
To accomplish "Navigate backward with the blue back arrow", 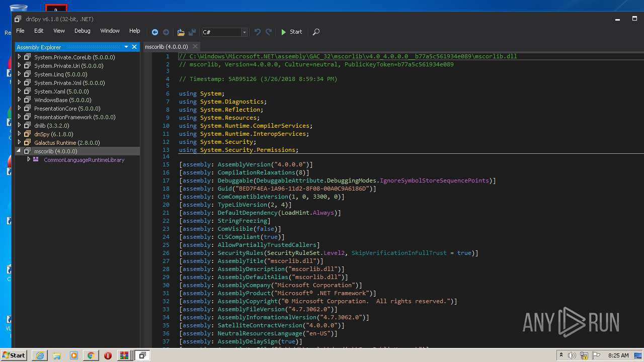I will click(x=155, y=32).
